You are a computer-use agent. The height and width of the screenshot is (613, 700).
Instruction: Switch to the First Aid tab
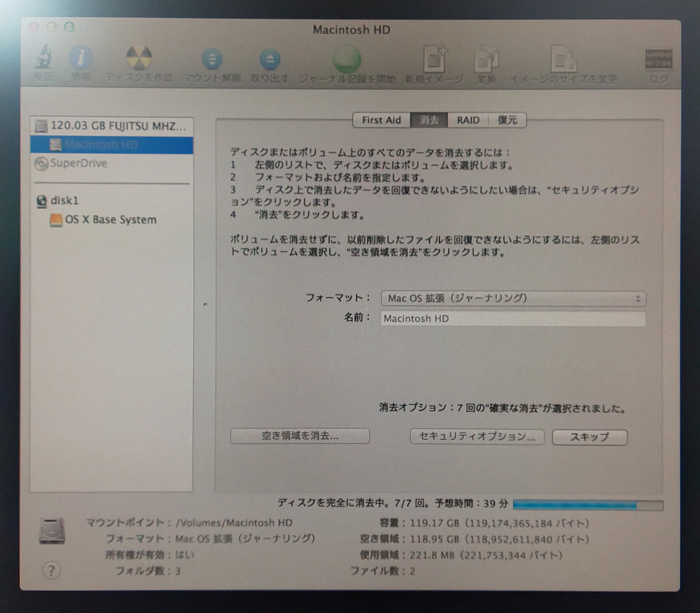click(x=381, y=120)
